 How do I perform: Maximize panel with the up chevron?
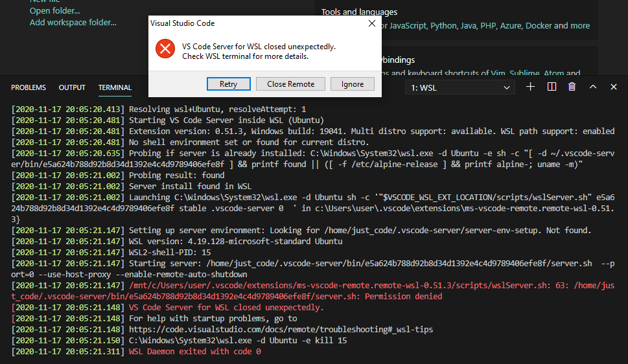(x=592, y=87)
